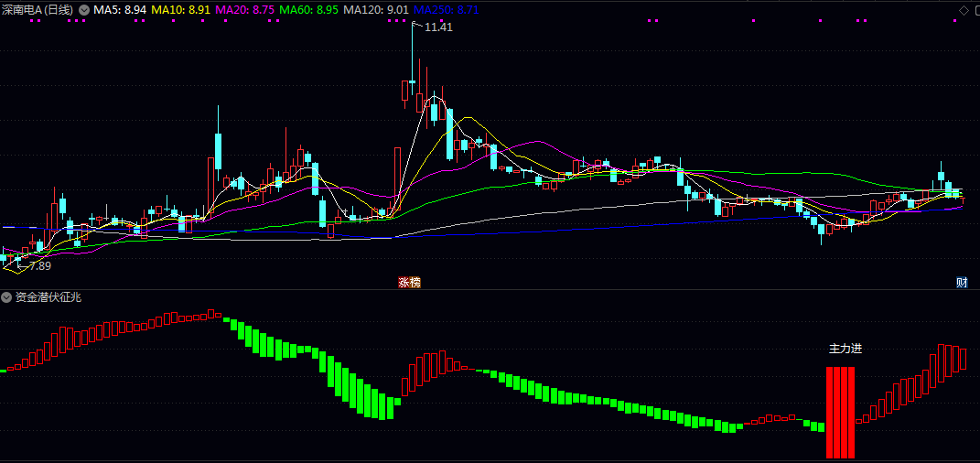Click the 财 marker badge
The image size is (980, 463).
962,283
